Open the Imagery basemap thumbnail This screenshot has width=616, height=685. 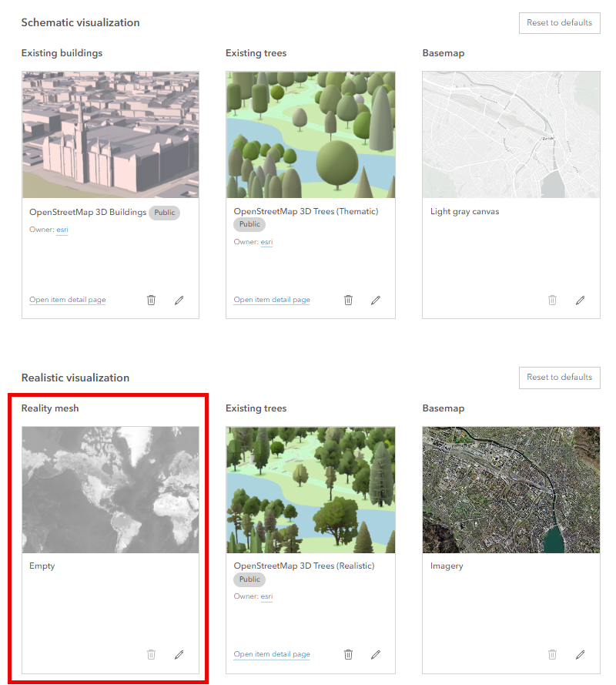(x=511, y=490)
